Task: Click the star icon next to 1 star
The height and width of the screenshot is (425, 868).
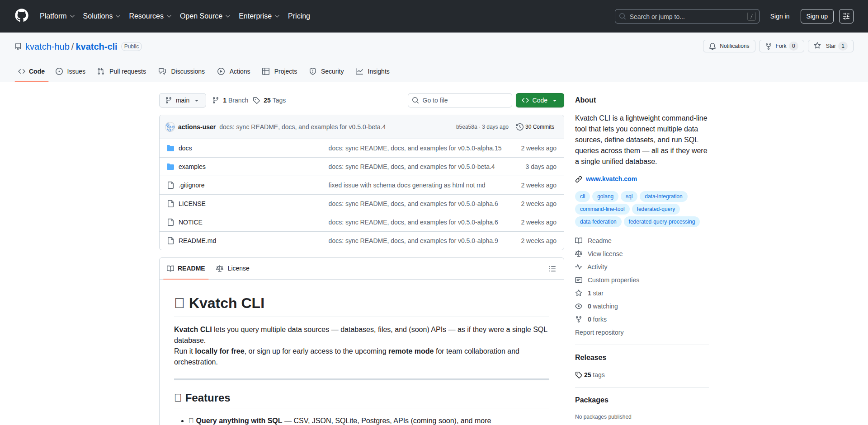Action: (x=579, y=293)
